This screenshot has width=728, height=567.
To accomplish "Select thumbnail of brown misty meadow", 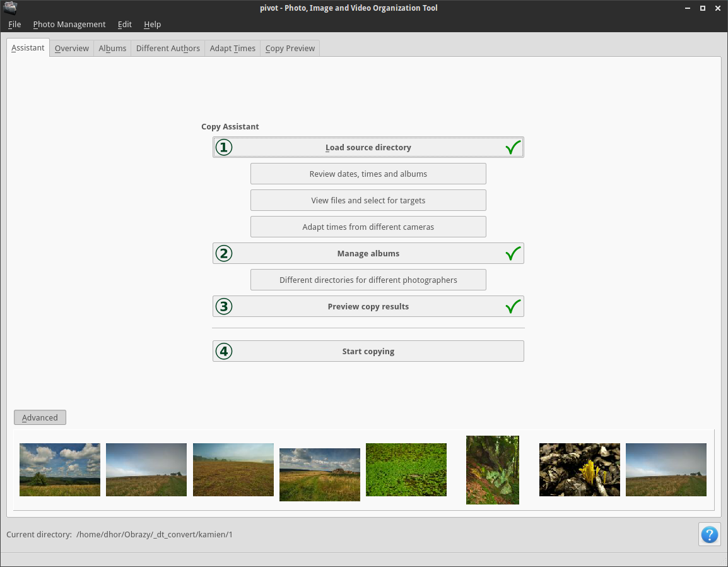I will [x=233, y=469].
